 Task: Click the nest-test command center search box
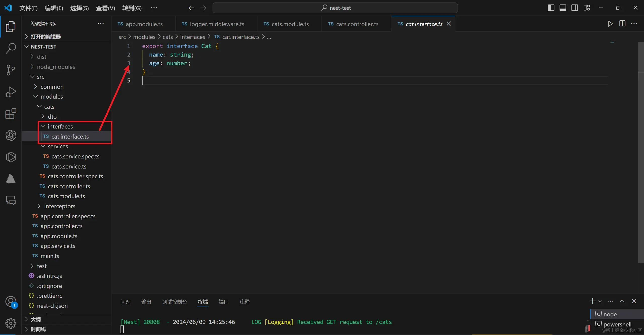(x=335, y=8)
